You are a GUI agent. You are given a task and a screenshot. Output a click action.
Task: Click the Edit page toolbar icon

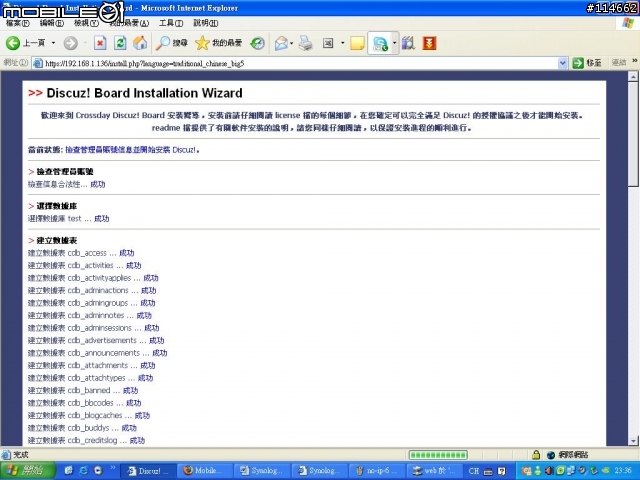[328, 43]
